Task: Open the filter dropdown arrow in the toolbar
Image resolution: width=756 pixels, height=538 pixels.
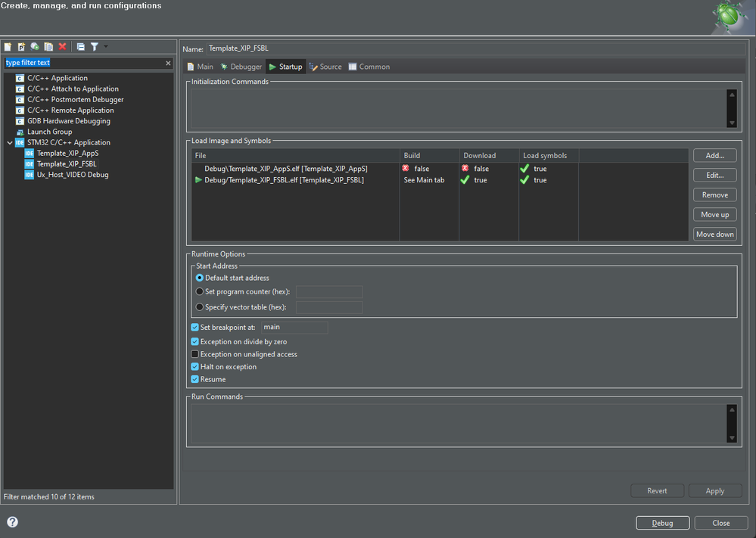Action: tap(106, 47)
